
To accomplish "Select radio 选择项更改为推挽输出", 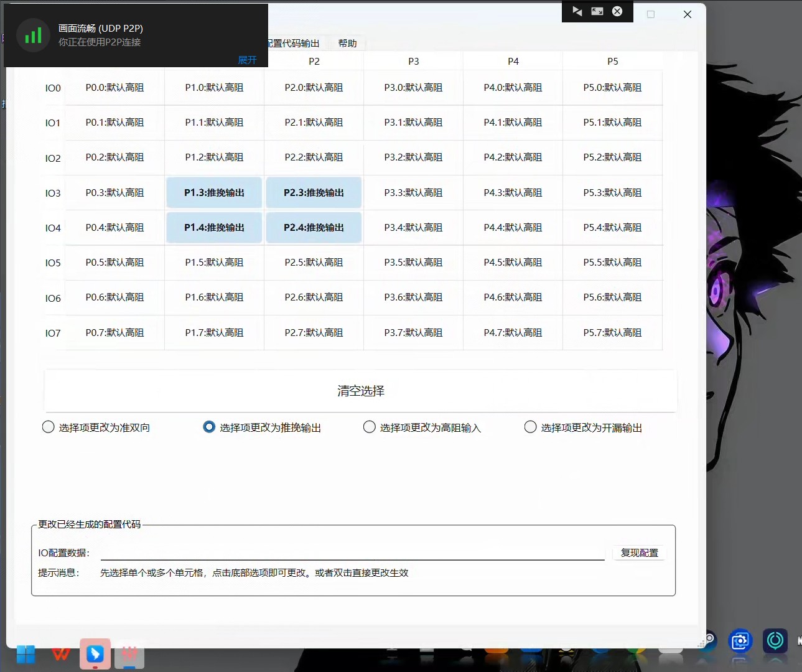I will (262, 427).
